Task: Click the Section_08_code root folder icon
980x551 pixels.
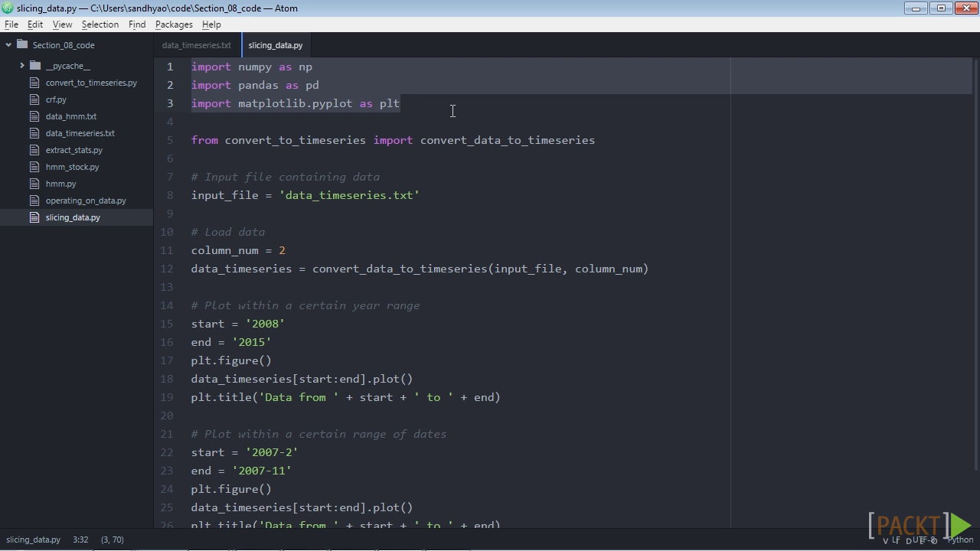Action: [22, 45]
